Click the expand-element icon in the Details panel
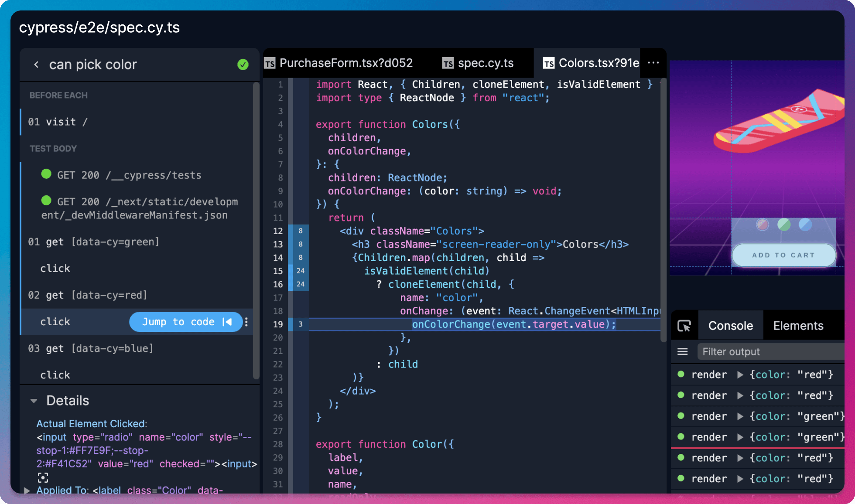 [43, 477]
